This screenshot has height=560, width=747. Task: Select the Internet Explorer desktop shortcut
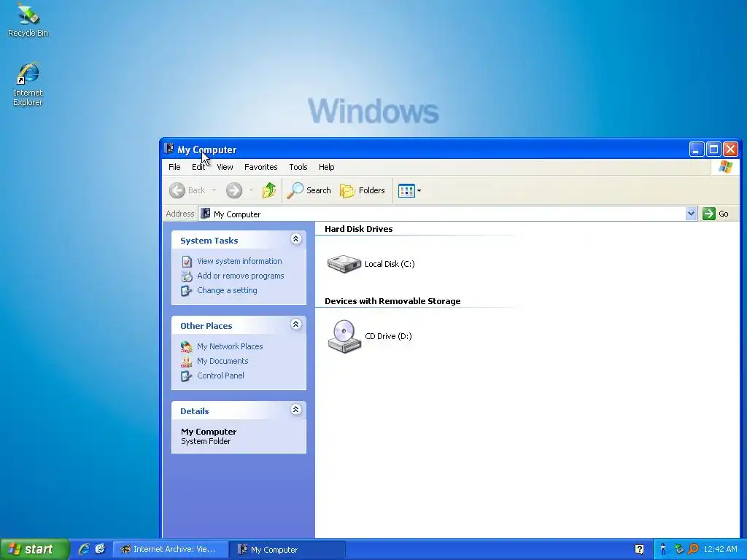(x=28, y=85)
